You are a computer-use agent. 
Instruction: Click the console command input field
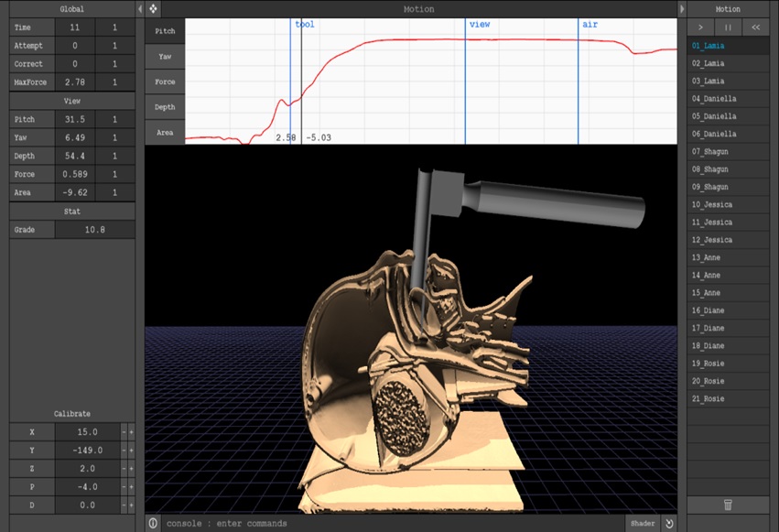coord(366,522)
